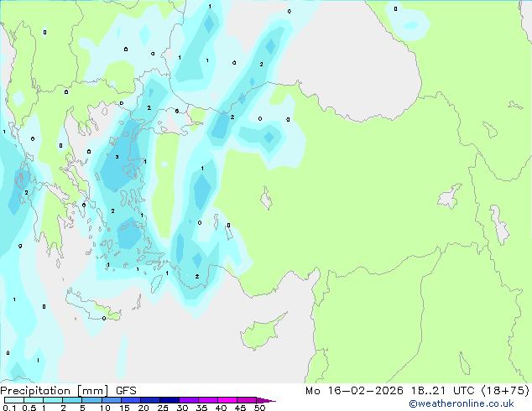Viewport: 532px width, 411px height.
Task: Pick the 15–20 mm legend swatch
Action: [130, 400]
